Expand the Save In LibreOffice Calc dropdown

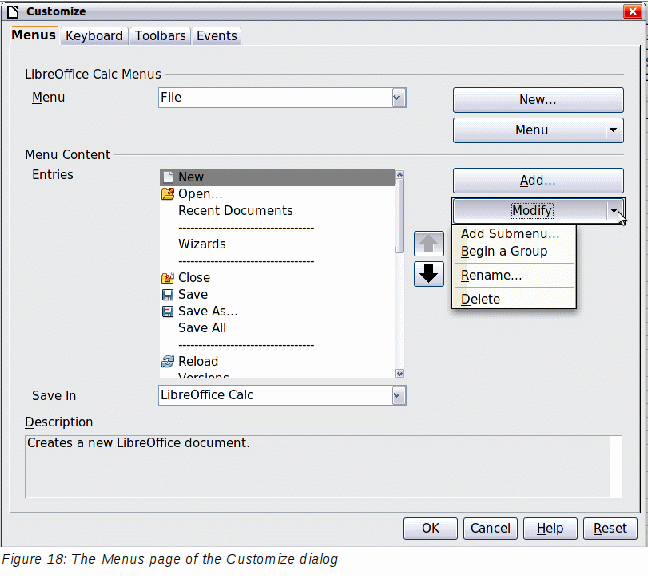[x=398, y=395]
